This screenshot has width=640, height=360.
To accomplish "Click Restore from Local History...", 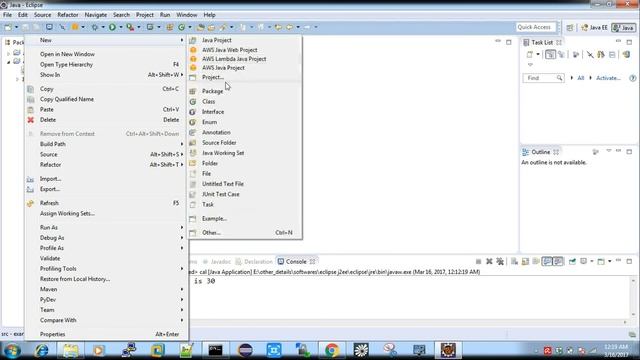I will pyautogui.click(x=106, y=279).
